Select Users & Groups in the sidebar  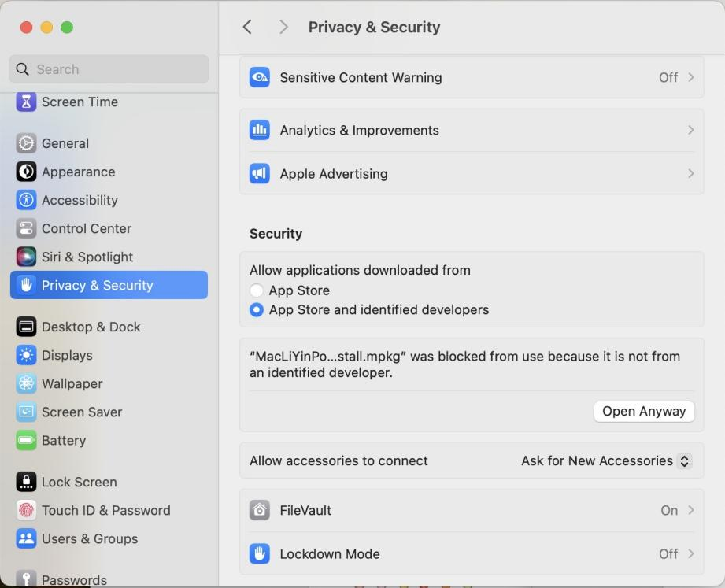click(24, 538)
